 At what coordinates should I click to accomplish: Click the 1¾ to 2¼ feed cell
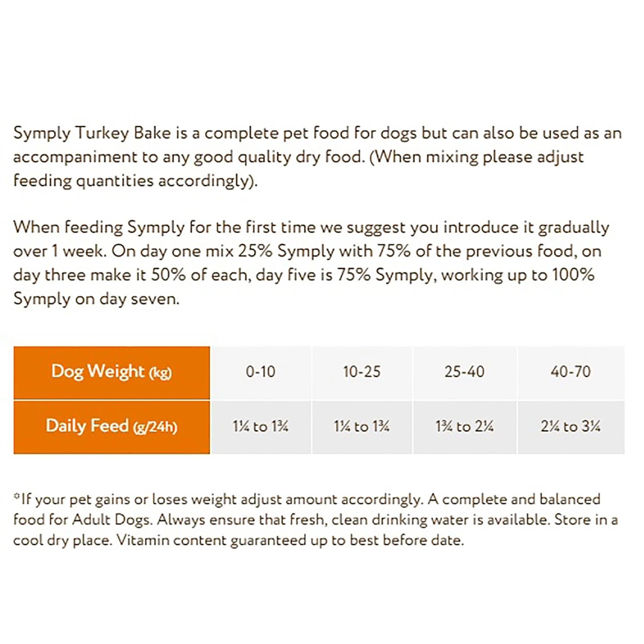465,426
